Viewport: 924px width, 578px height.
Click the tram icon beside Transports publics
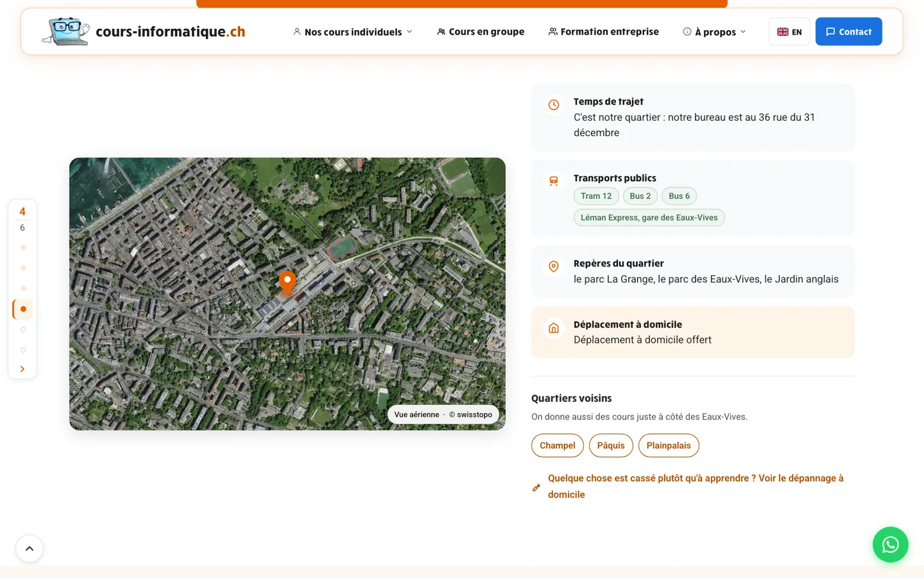(554, 181)
